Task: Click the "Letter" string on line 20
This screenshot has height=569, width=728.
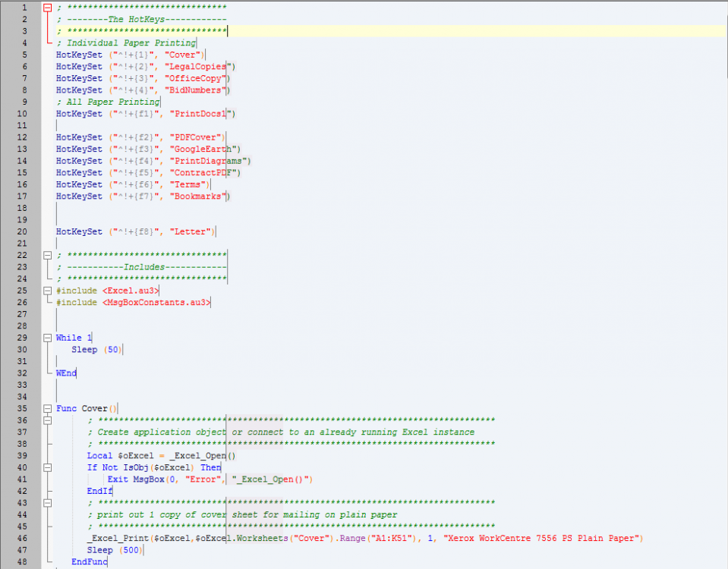Action: point(191,231)
